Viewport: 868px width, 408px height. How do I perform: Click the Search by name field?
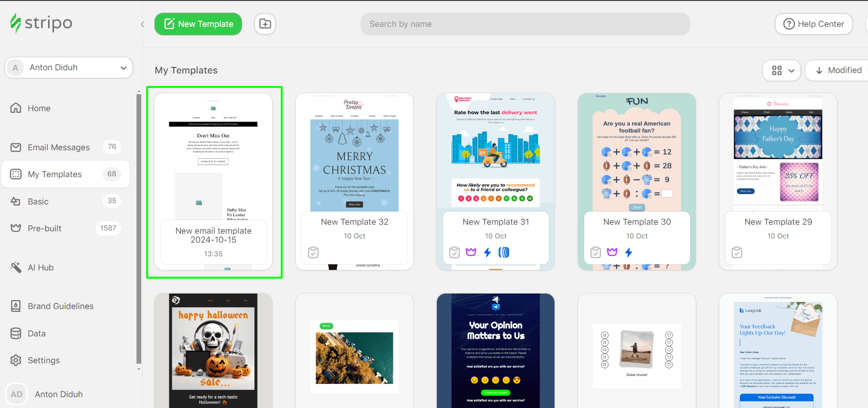coord(525,24)
